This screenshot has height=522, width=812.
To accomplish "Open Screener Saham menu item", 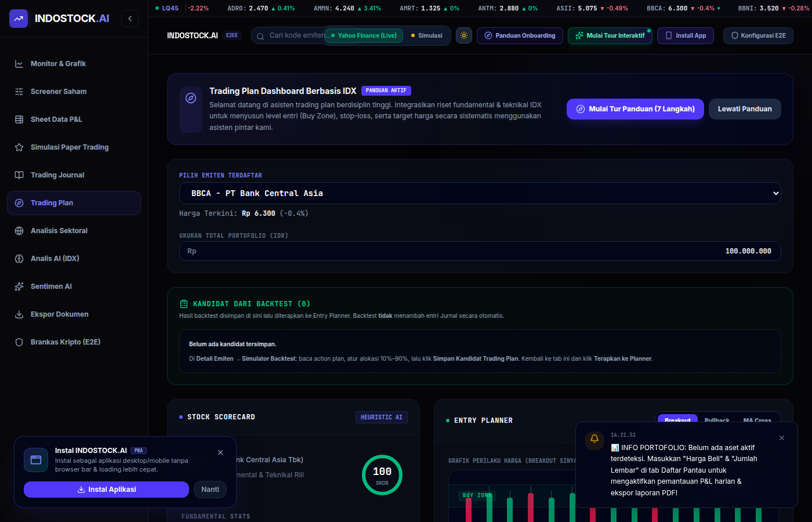I will pyautogui.click(x=74, y=92).
